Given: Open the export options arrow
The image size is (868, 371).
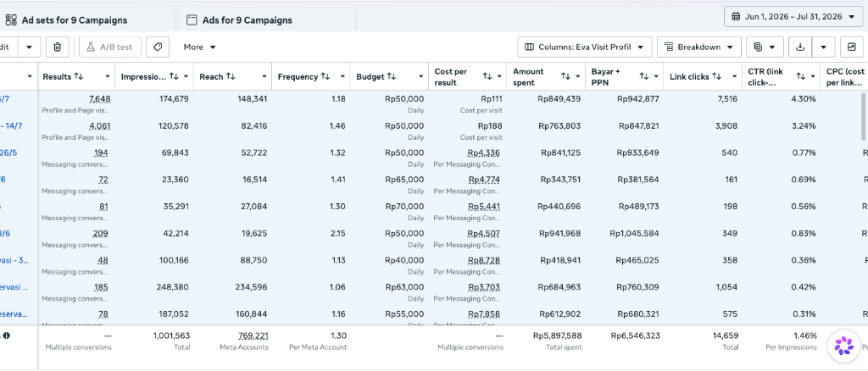Looking at the screenshot, I should pyautogui.click(x=824, y=47).
